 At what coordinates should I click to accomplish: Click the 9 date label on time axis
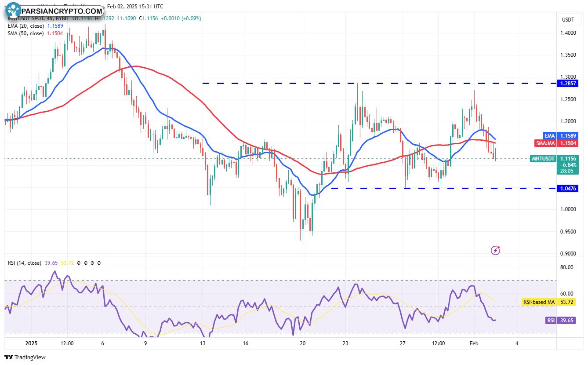[146, 343]
